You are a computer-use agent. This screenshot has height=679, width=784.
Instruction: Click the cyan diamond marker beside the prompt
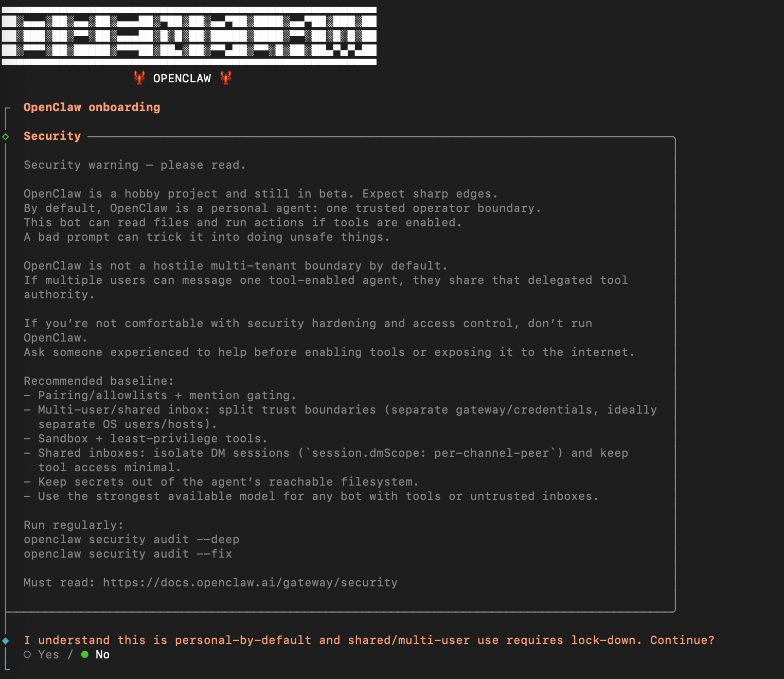click(x=6, y=640)
